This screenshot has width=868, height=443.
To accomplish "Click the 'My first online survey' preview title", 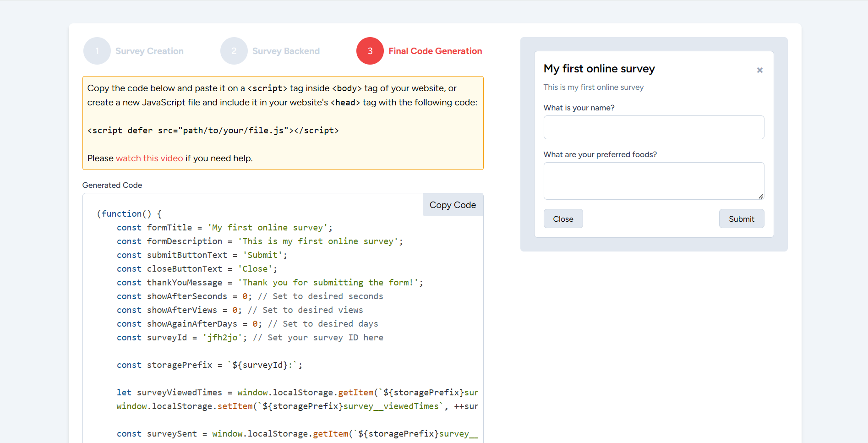I will point(599,69).
